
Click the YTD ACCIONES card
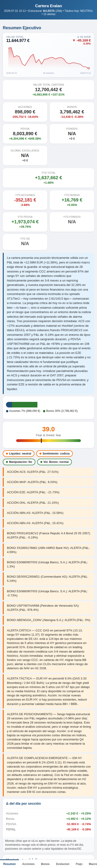coord(25,200)
